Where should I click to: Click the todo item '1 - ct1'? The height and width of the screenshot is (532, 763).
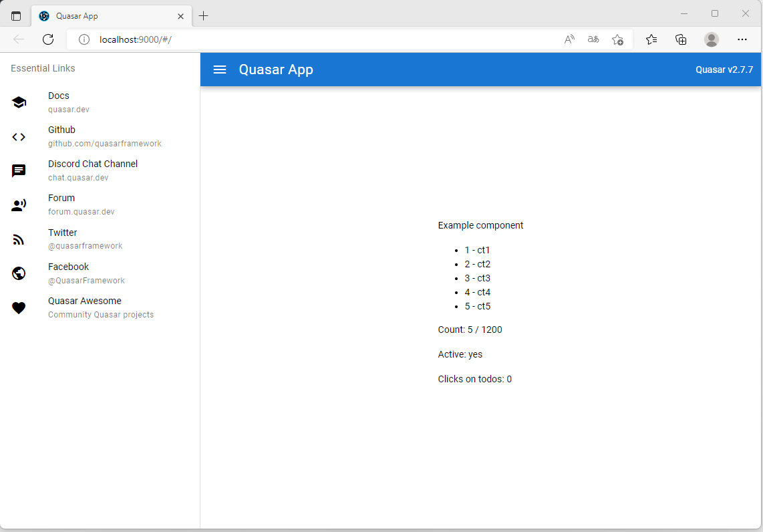coord(477,250)
